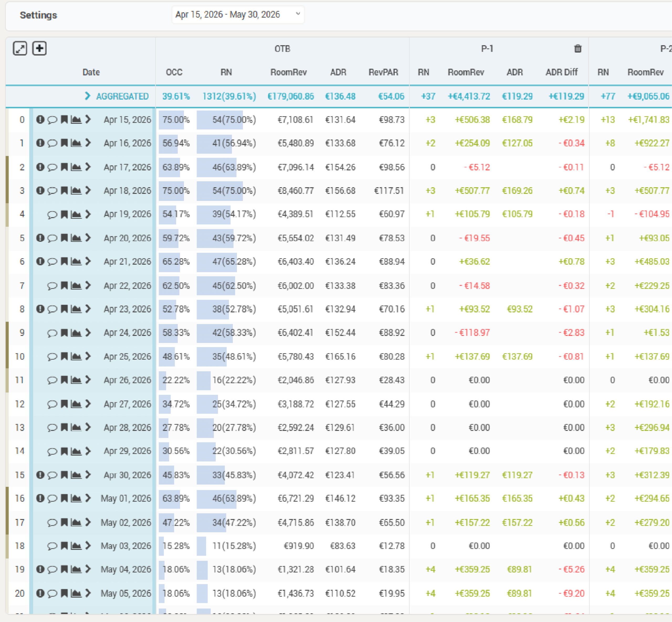Open comment bubble for Apr 17, 2026
The image size is (672, 622).
click(52, 167)
